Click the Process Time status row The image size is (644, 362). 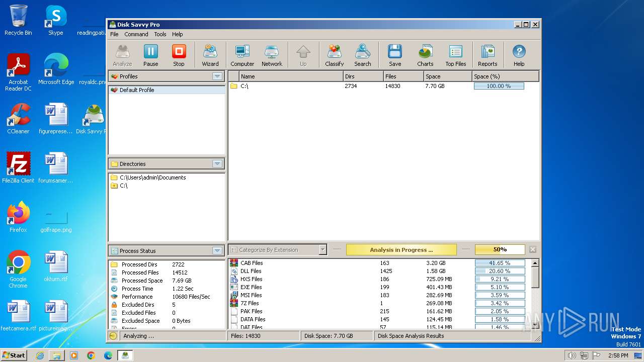click(167, 289)
